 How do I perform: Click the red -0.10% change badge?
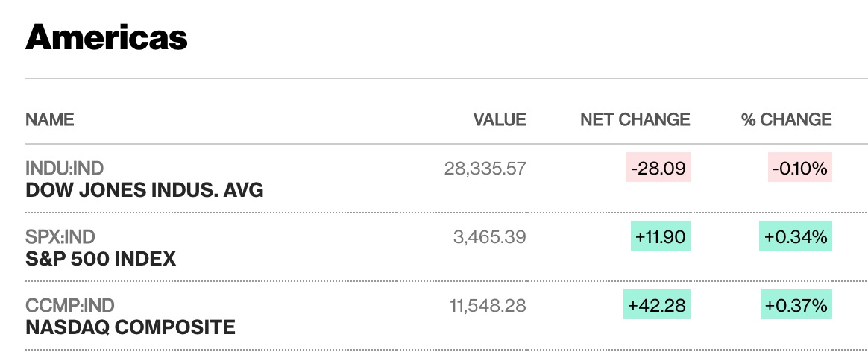click(800, 167)
